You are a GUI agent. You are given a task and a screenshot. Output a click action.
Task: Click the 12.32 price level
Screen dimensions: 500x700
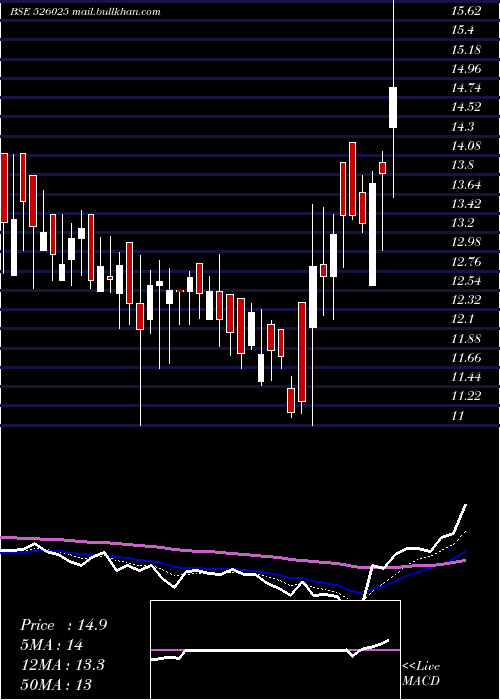[466, 300]
